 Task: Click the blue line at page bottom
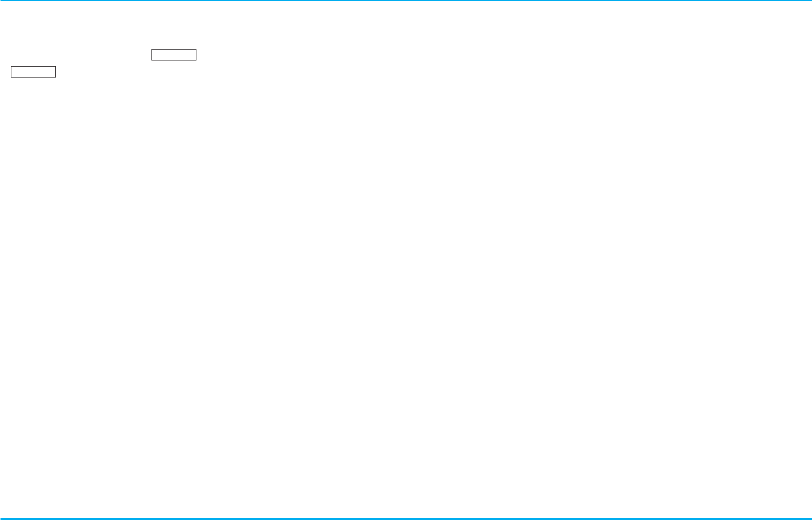(x=406, y=518)
